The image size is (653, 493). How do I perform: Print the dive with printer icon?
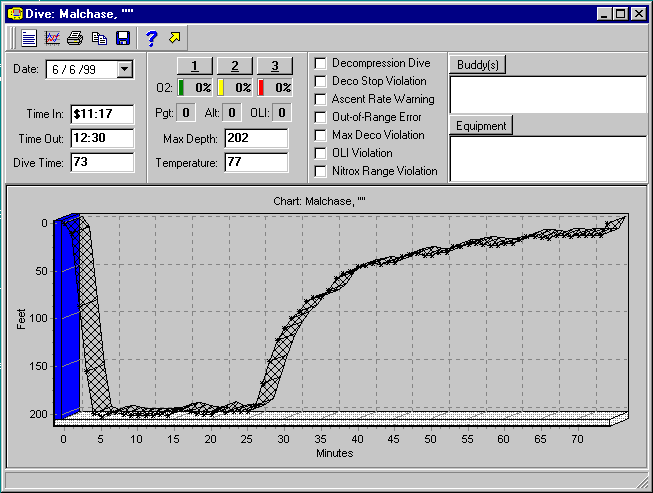[x=75, y=38]
